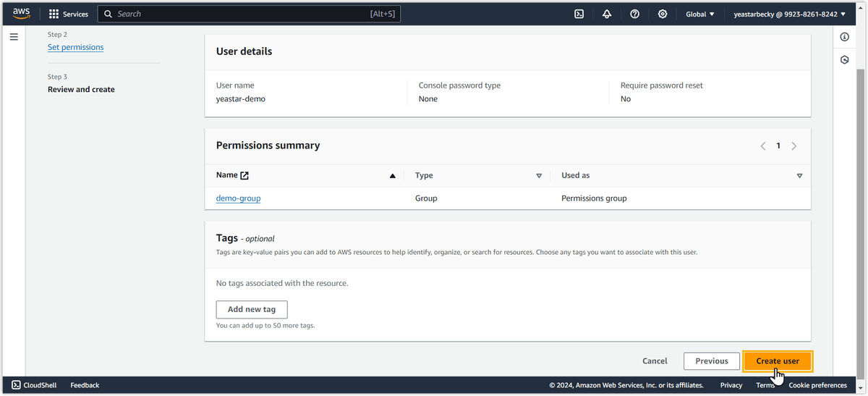868x396 pixels.
Task: Sort permissions by Type column arrow
Action: click(x=539, y=175)
